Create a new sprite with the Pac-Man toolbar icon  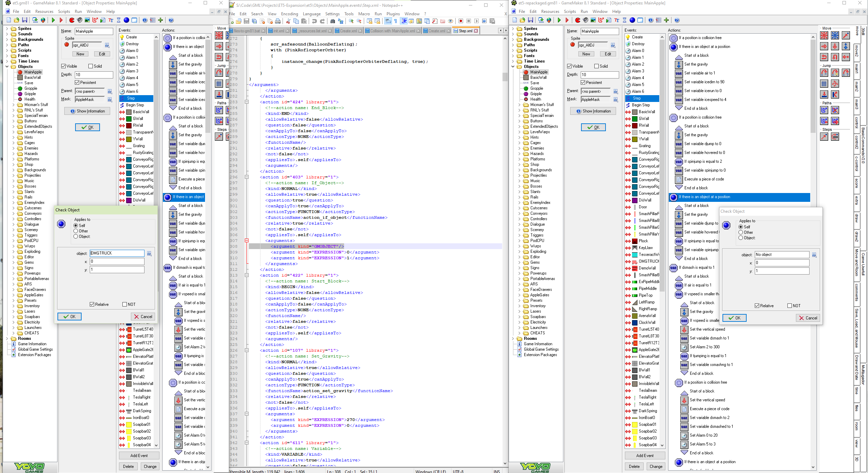(x=71, y=20)
